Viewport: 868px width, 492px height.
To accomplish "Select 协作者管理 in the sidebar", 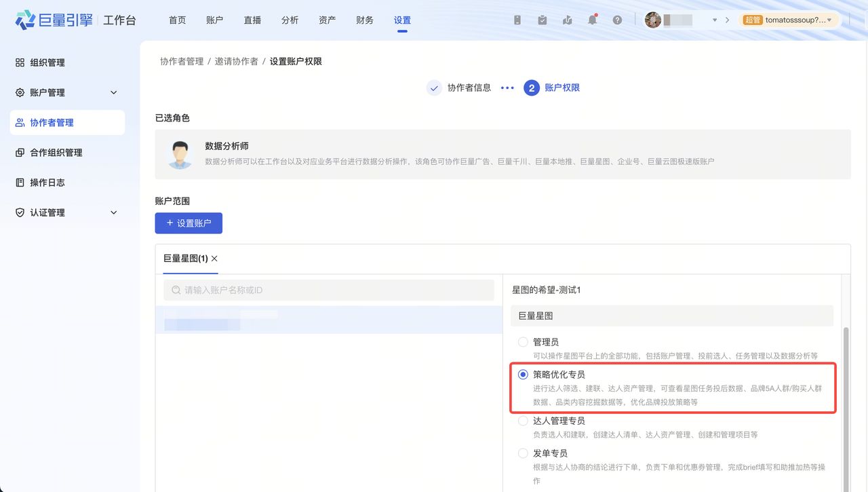I will click(67, 123).
